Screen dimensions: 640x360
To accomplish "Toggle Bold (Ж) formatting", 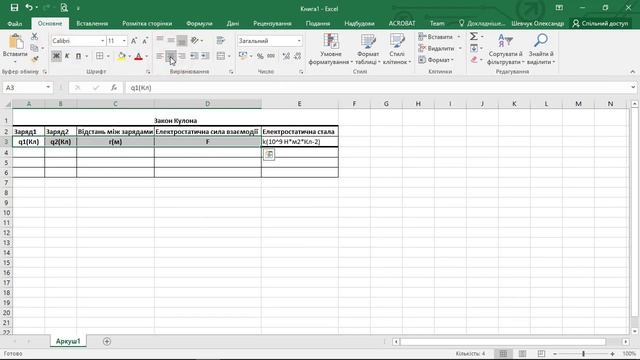I will coord(56,56).
